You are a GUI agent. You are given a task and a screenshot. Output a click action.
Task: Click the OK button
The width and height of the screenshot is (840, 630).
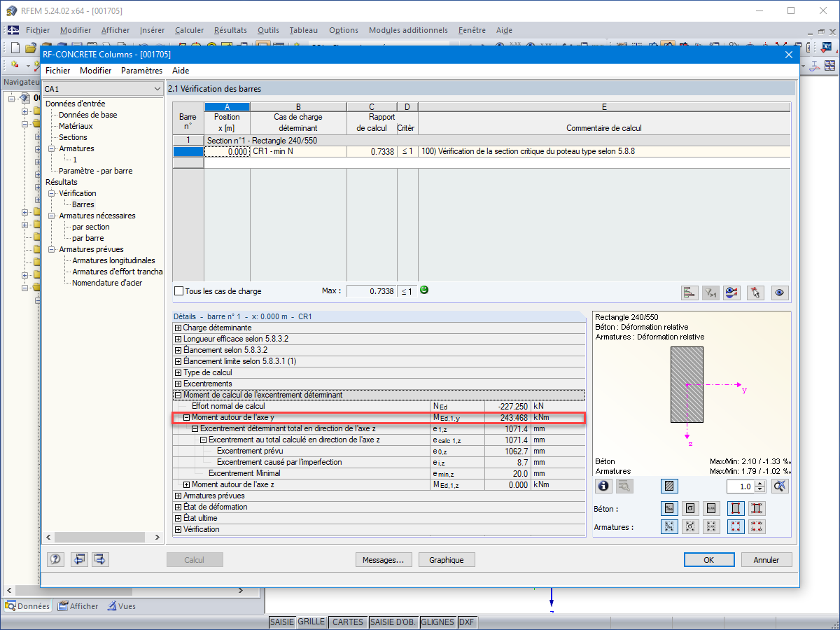point(709,560)
